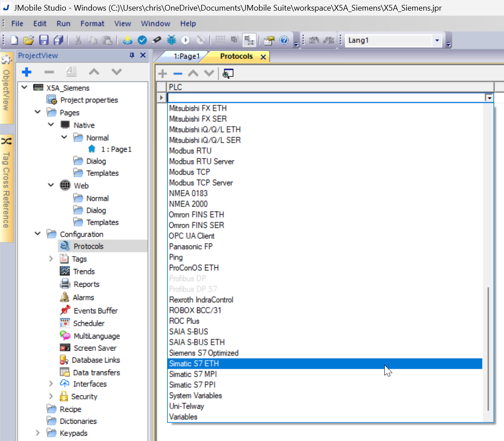The image size is (504, 441).
Task: Click the rename icon in ProjectView
Action: point(71,72)
